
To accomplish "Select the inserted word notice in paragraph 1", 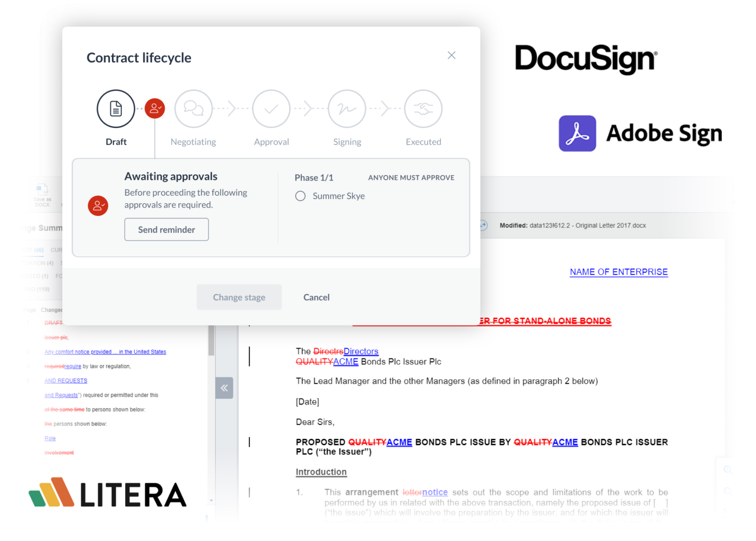I will (435, 492).
